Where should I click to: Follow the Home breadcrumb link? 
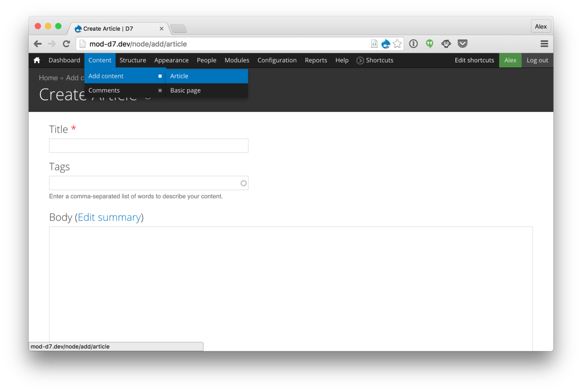point(48,78)
